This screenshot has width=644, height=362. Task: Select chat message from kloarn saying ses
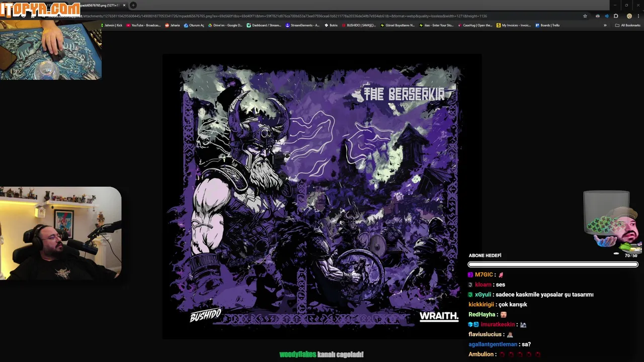tap(487, 285)
